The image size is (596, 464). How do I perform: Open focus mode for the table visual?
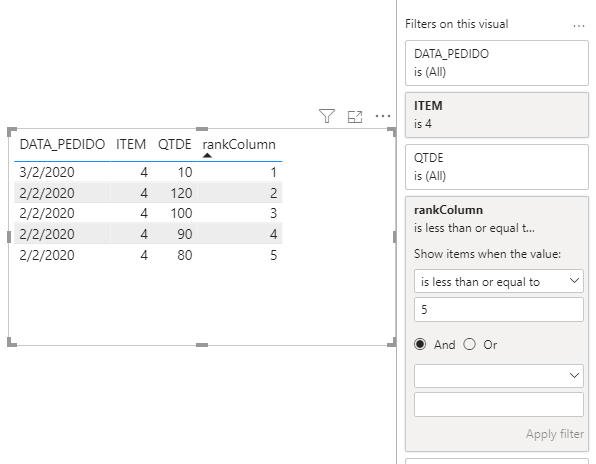pos(355,117)
